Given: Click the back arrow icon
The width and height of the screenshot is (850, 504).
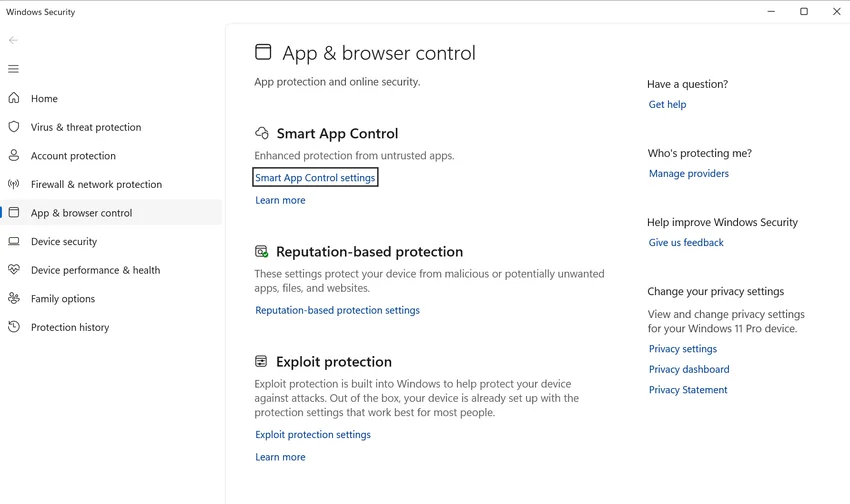Looking at the screenshot, I should point(14,40).
